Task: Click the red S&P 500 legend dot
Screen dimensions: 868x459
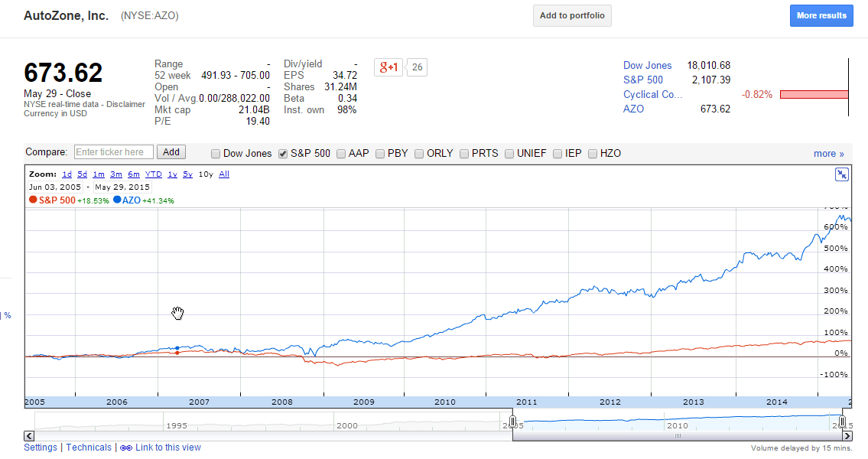Action: click(33, 200)
